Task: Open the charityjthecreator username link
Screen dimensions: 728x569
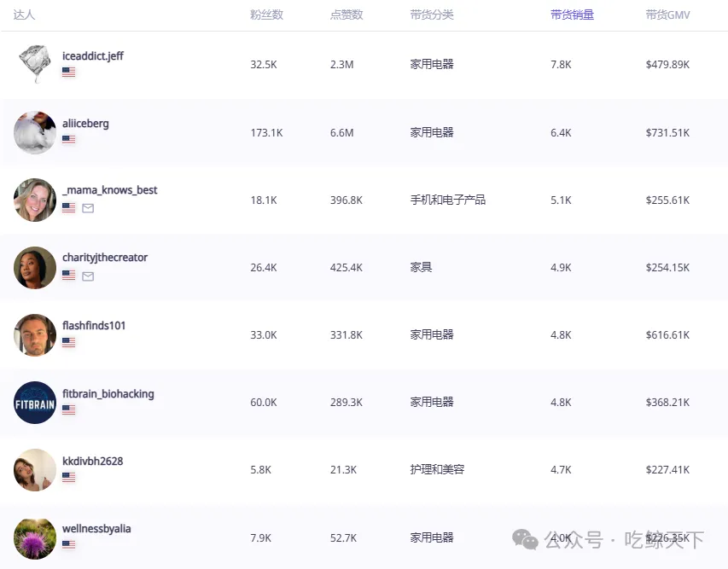Action: pos(105,258)
